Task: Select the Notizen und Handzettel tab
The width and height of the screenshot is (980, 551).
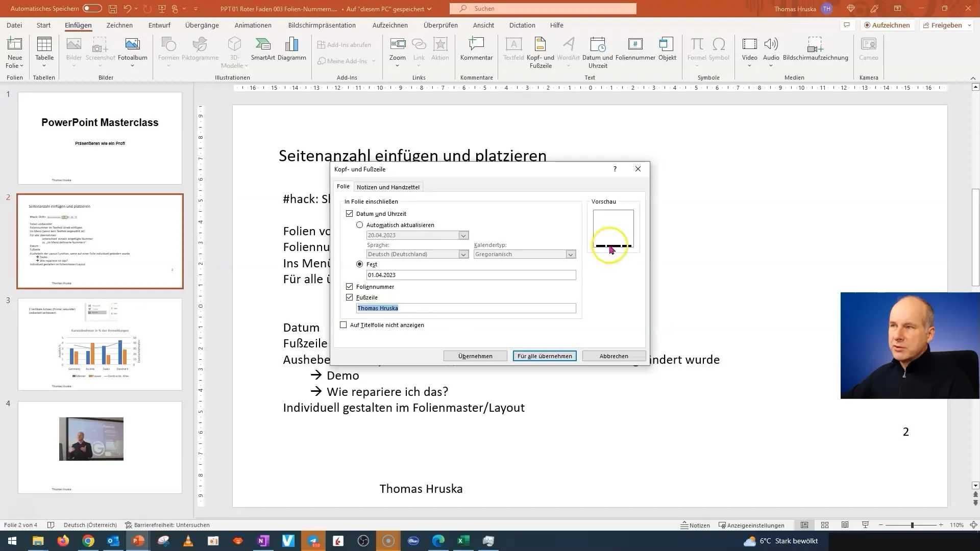Action: click(388, 186)
